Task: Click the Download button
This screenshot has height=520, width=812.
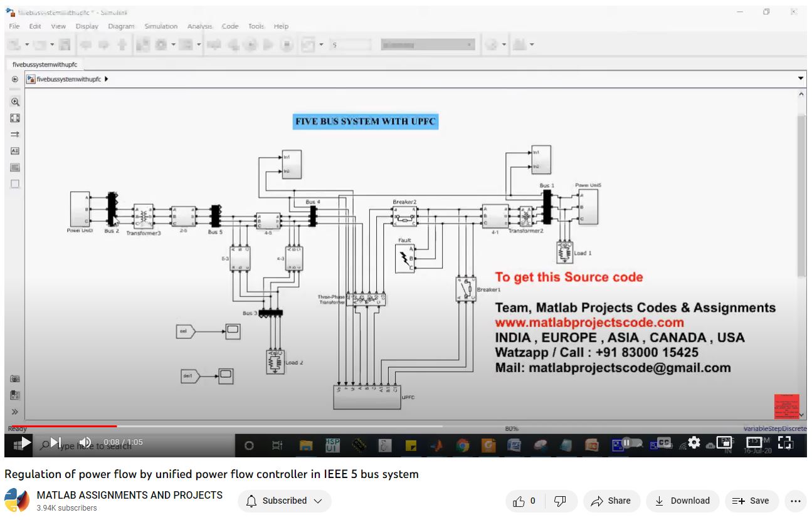Action: [682, 501]
